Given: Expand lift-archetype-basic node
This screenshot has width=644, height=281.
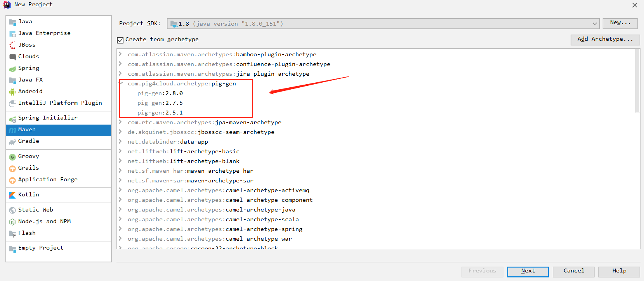Looking at the screenshot, I should (120, 151).
